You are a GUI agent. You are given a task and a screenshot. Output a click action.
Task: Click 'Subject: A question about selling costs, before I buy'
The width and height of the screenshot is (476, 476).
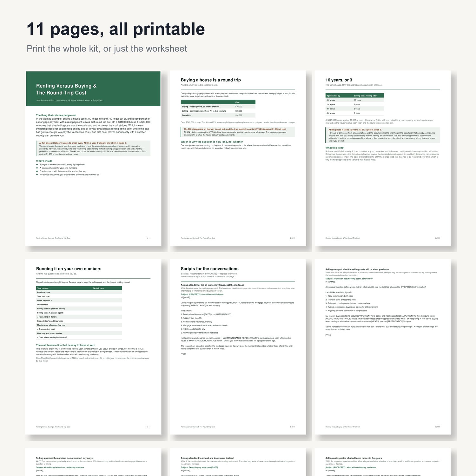(x=349, y=279)
